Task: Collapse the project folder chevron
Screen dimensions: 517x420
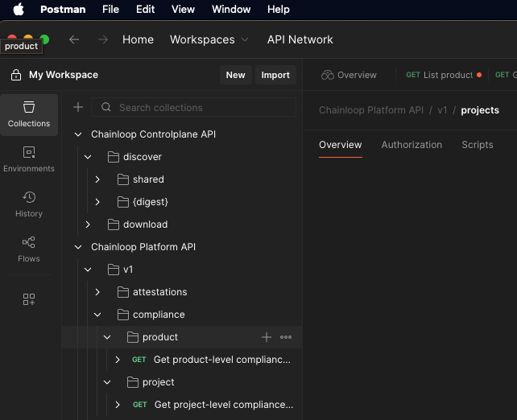Action: 107,382
